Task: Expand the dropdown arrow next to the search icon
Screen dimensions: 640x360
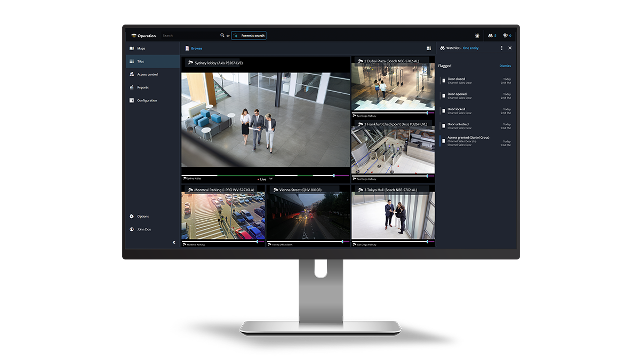Action: [x=228, y=36]
